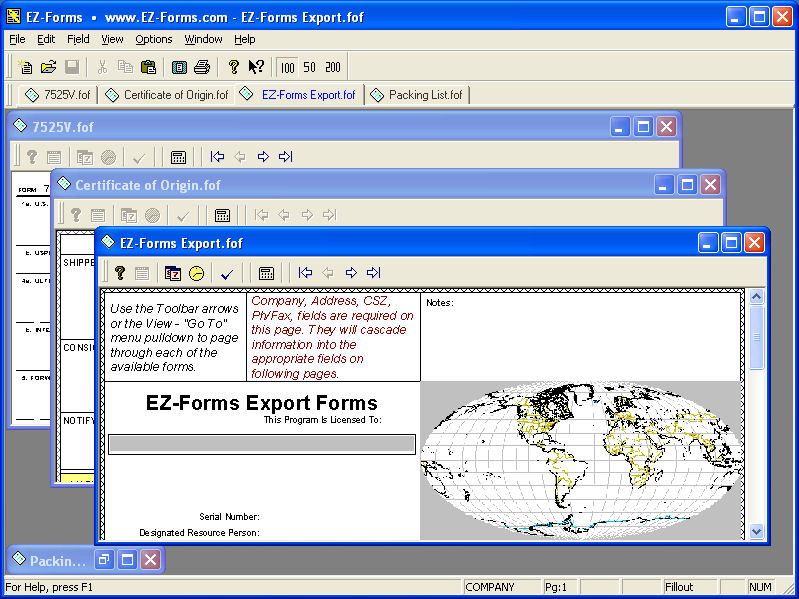
Task: Set zoom to 50 percent
Action: point(310,67)
